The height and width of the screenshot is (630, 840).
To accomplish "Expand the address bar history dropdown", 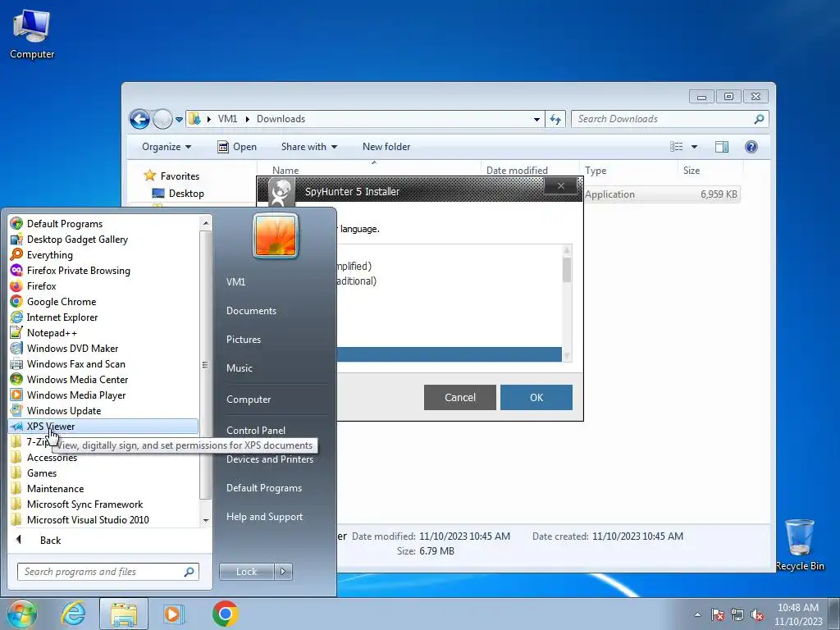I will click(x=536, y=119).
